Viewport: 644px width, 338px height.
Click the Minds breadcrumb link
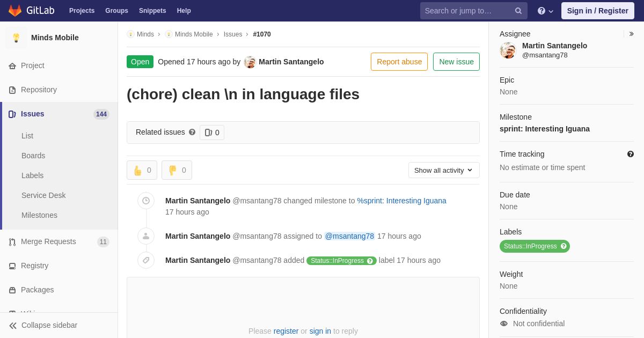pyautogui.click(x=145, y=34)
